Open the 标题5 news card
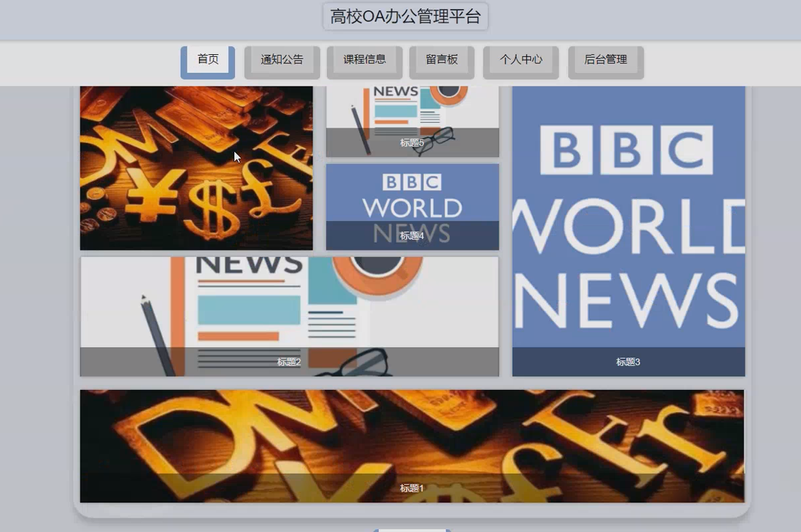 [412, 122]
